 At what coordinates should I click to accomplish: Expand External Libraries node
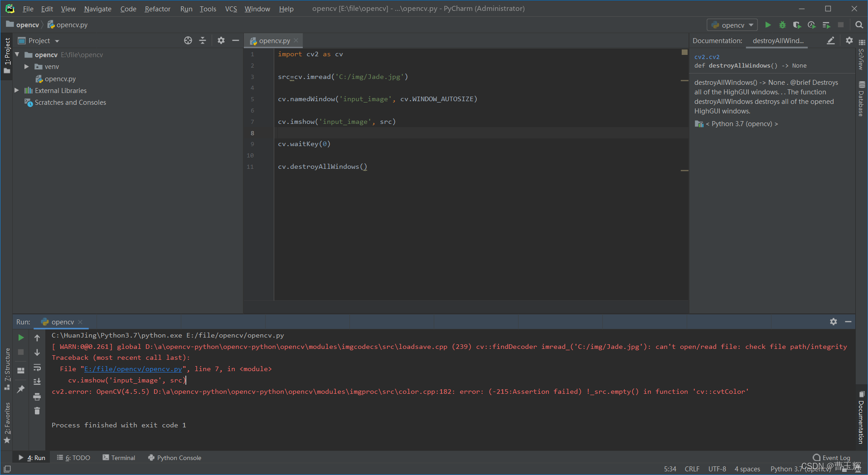click(x=17, y=91)
